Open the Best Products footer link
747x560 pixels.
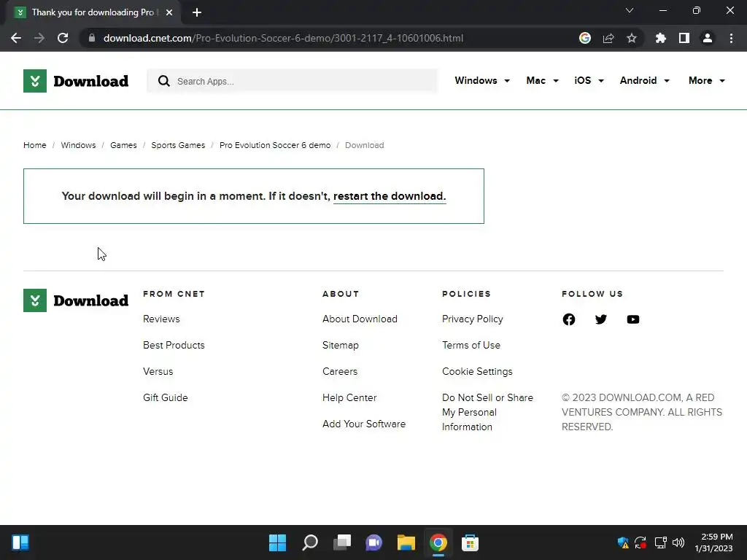[x=174, y=345]
